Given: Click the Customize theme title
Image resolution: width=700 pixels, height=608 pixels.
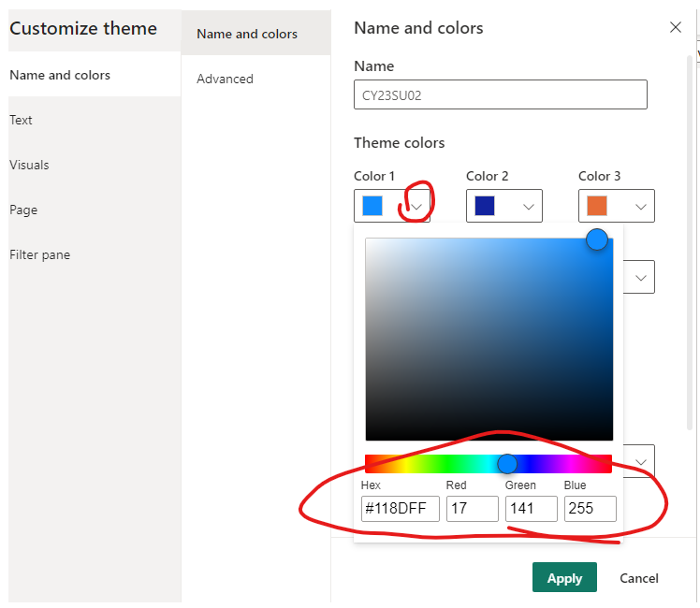Looking at the screenshot, I should click(x=83, y=28).
